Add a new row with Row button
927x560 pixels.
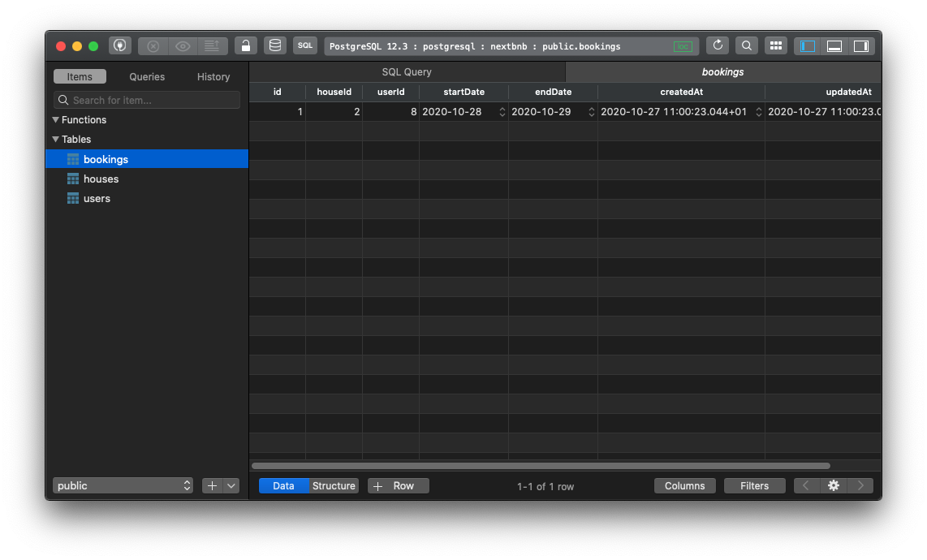tap(398, 485)
